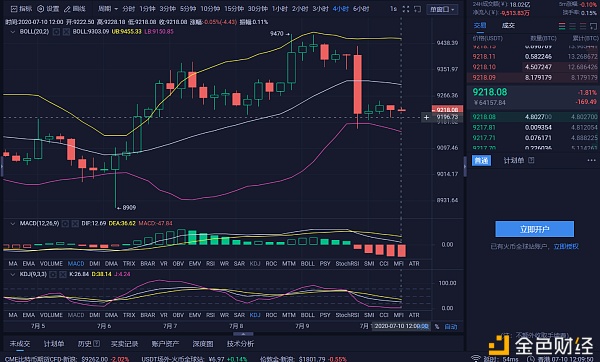600x362 pixels.
Task: Click the 2020-07-10 12:00 time axis label
Action: click(401, 326)
